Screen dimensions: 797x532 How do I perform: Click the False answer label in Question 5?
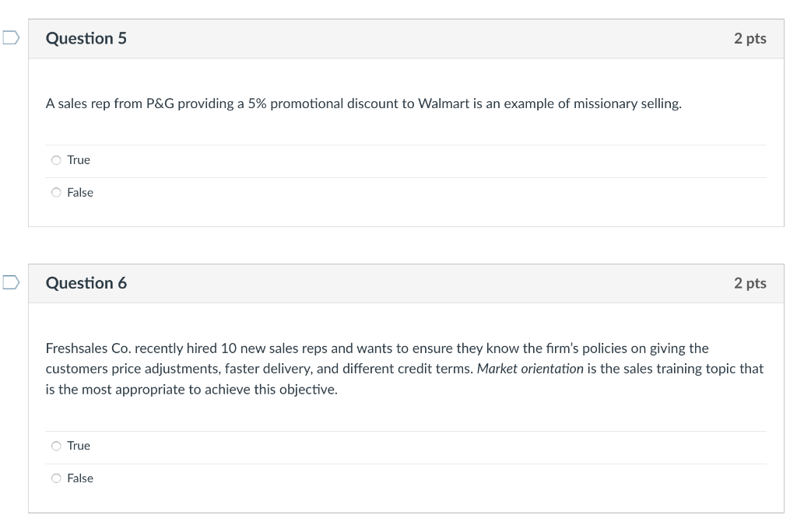tap(80, 192)
